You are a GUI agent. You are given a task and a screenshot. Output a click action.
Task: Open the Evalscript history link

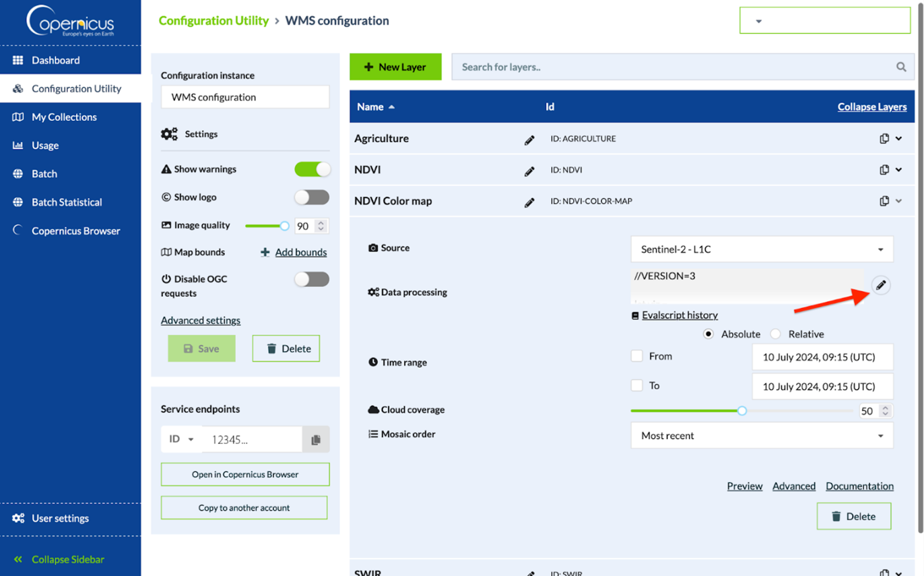point(679,315)
